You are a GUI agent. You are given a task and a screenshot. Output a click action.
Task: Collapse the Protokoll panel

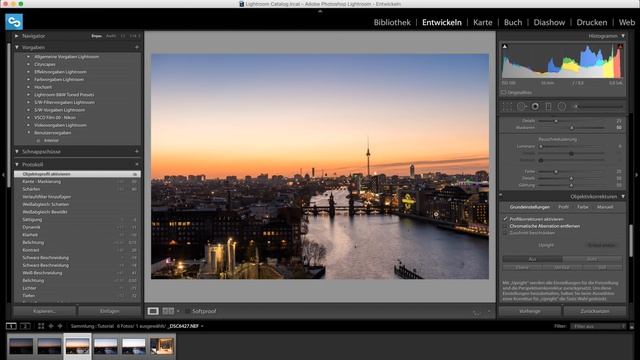tap(17, 164)
